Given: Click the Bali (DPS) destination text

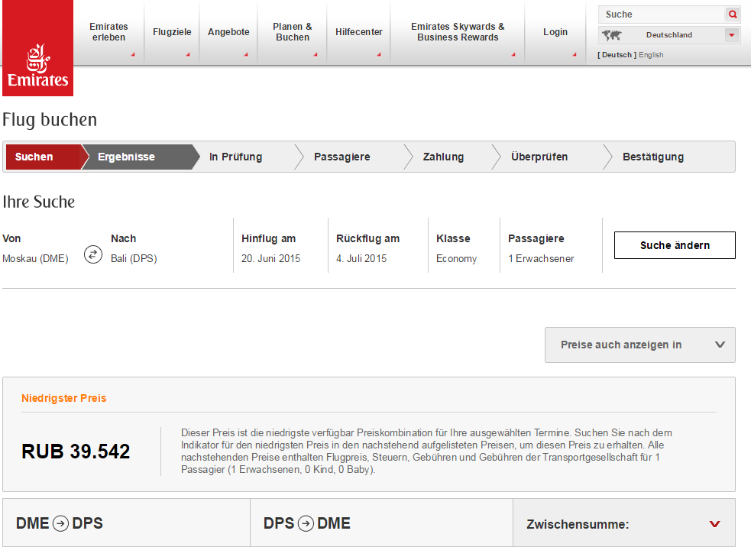Looking at the screenshot, I should 134,259.
